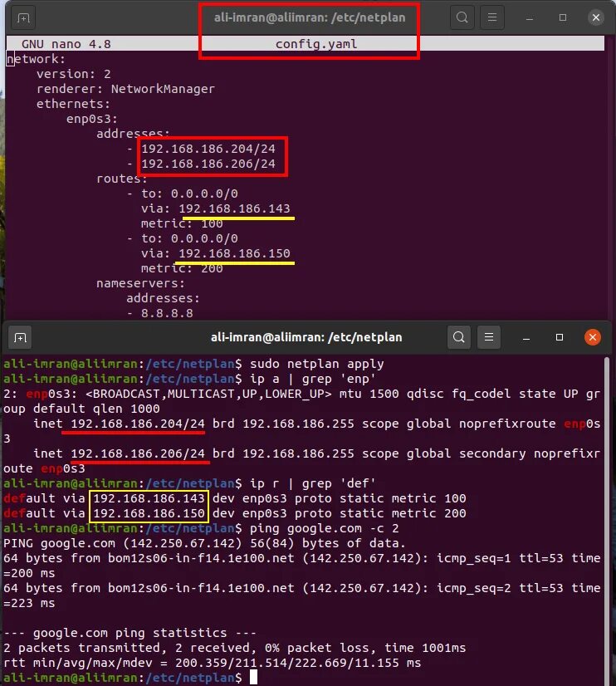Click the "ip a | grep 'enp'" command
Image resolution: width=616 pixels, height=686 pixels.
[313, 379]
